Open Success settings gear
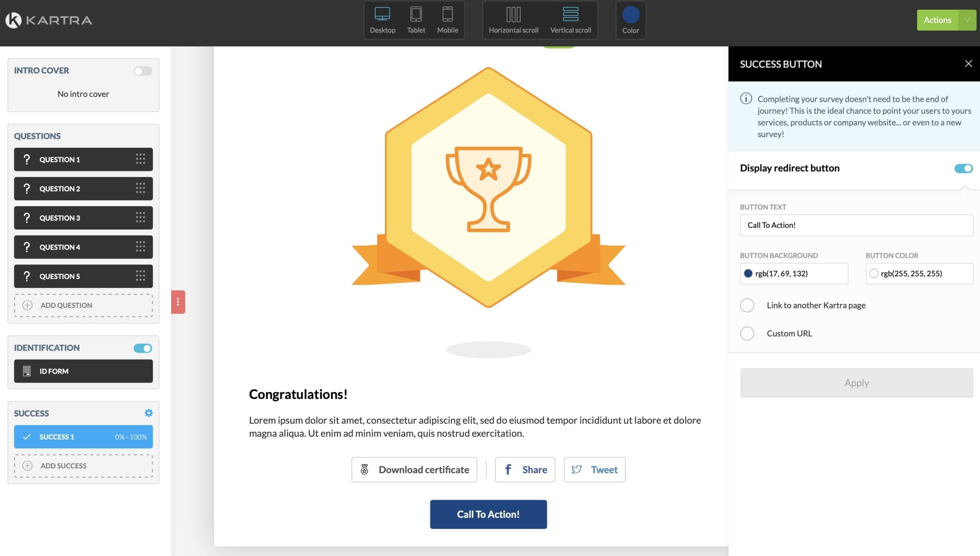 (x=149, y=413)
